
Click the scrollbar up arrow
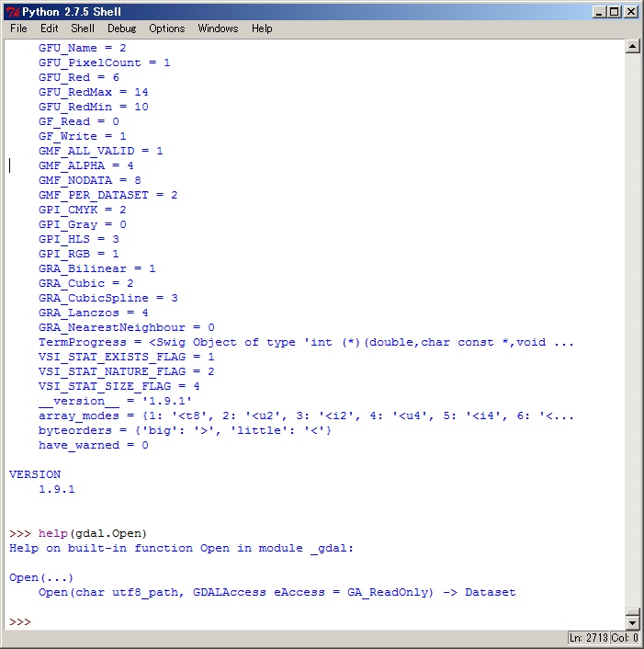tap(632, 46)
